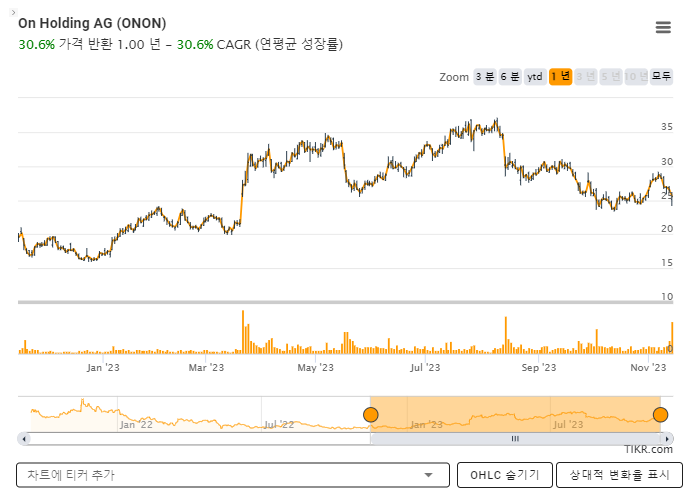Click the On Holding AG (ONON) title

tap(92, 23)
